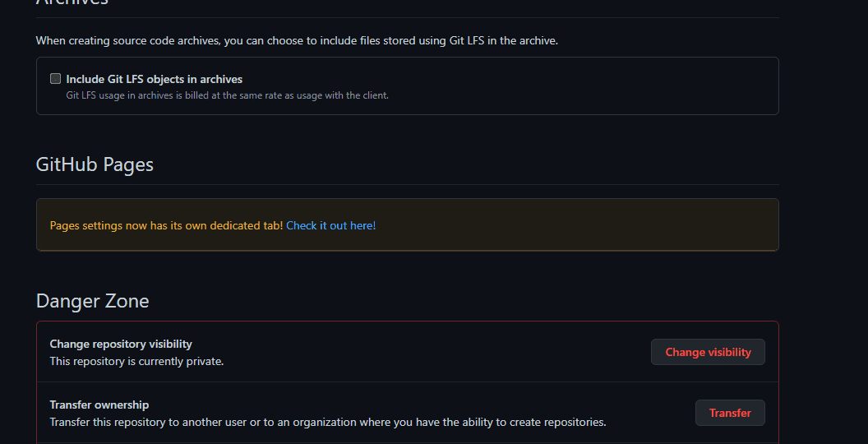Click the Git LFS billing description text
Viewport: 868px width, 444px height.
[x=228, y=95]
